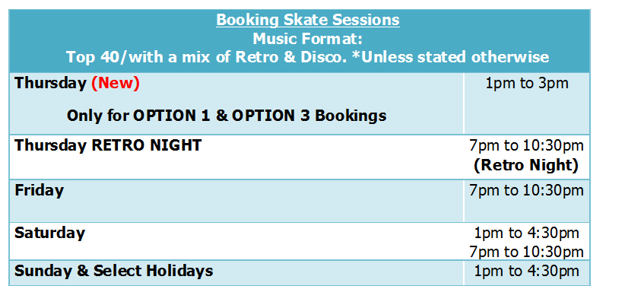Click the Sunday & Select Holidays label
The image size is (644, 286).
(x=114, y=271)
